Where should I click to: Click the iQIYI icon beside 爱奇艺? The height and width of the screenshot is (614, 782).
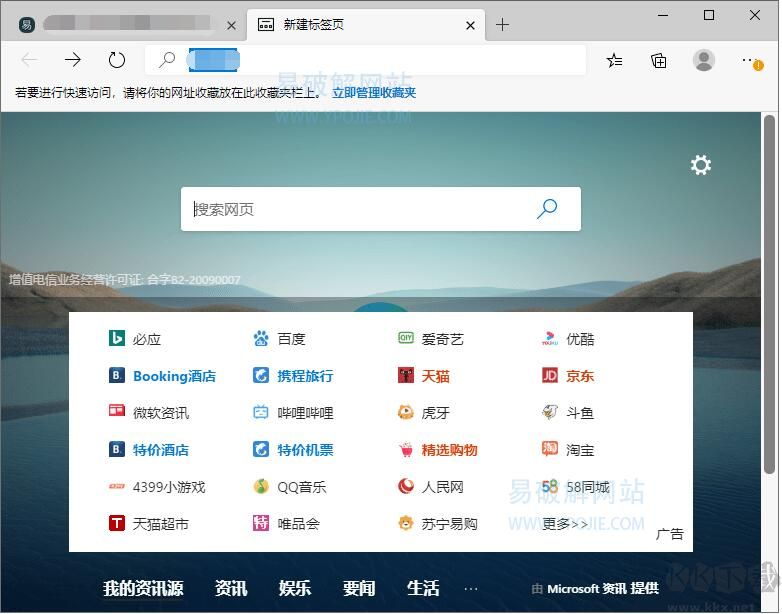pyautogui.click(x=405, y=338)
